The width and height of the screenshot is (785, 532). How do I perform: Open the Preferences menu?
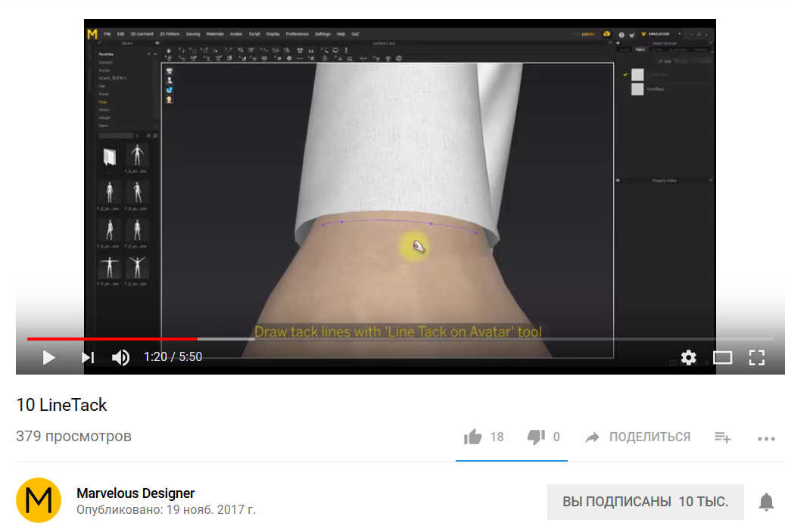tap(297, 34)
